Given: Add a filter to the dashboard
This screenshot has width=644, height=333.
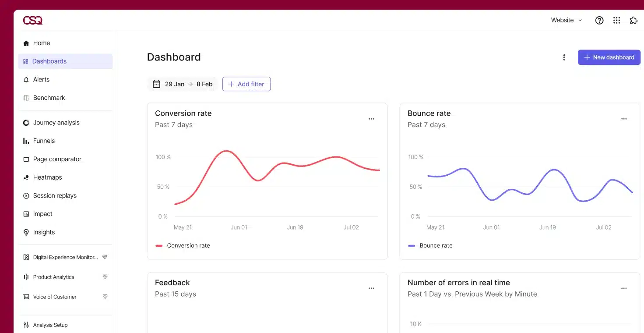Looking at the screenshot, I should click(x=246, y=84).
